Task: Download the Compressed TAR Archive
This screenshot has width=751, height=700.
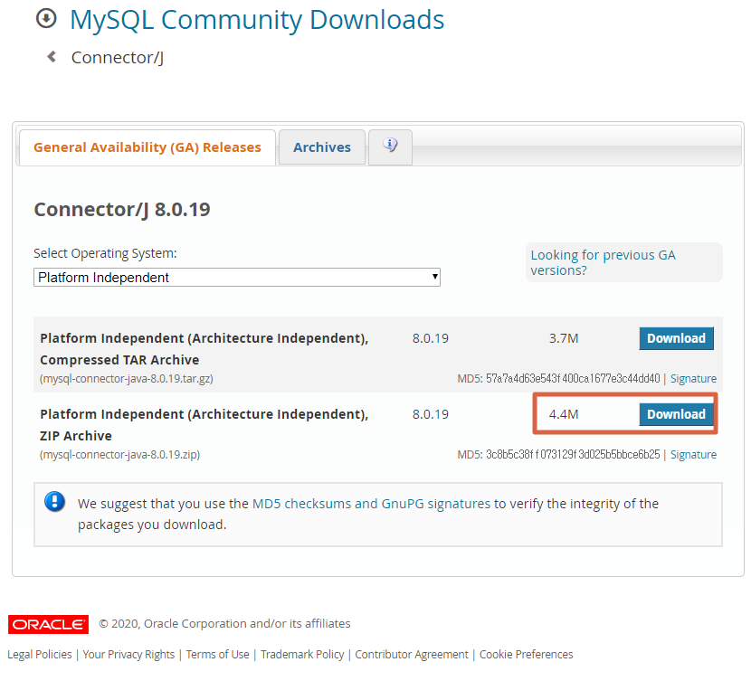Action: click(676, 338)
